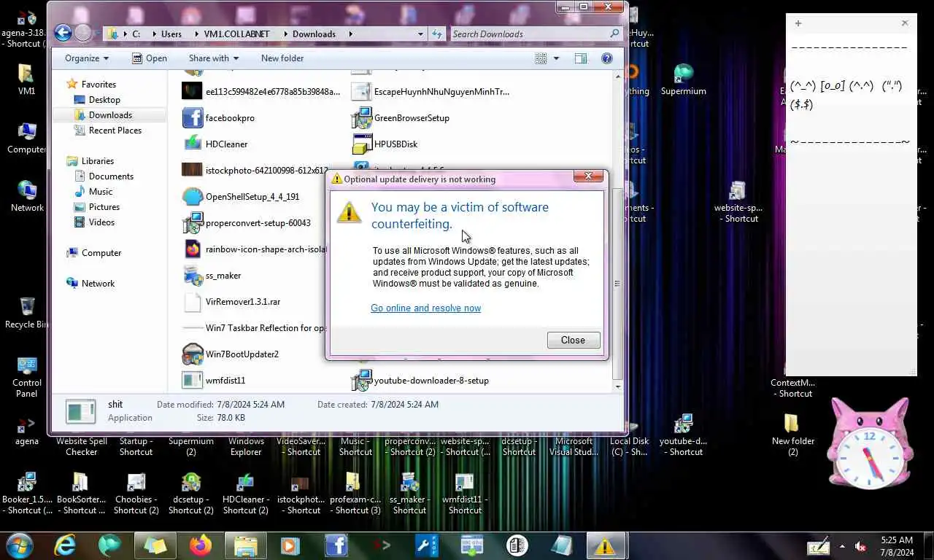Select the youtube-downloader-8-setup file
934x560 pixels.
click(420, 381)
